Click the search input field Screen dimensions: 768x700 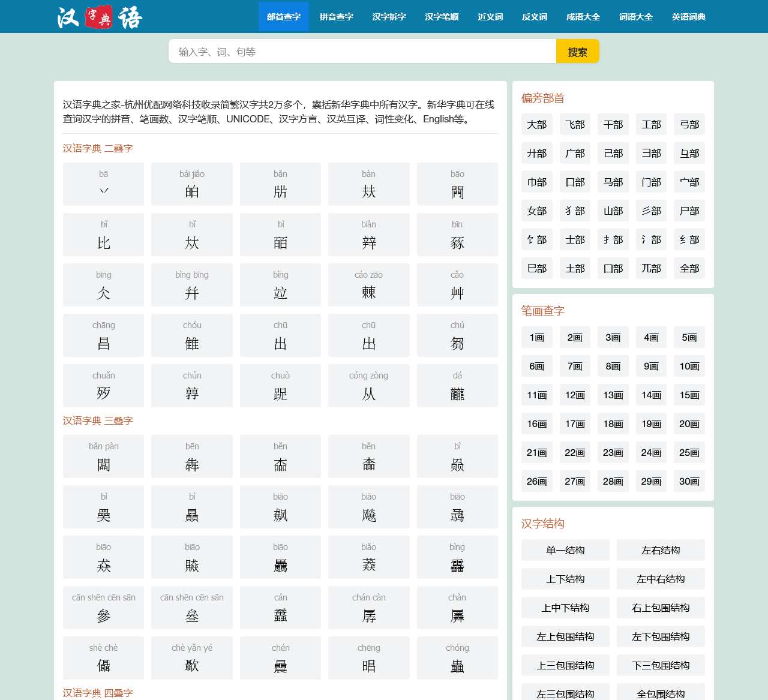tap(362, 52)
